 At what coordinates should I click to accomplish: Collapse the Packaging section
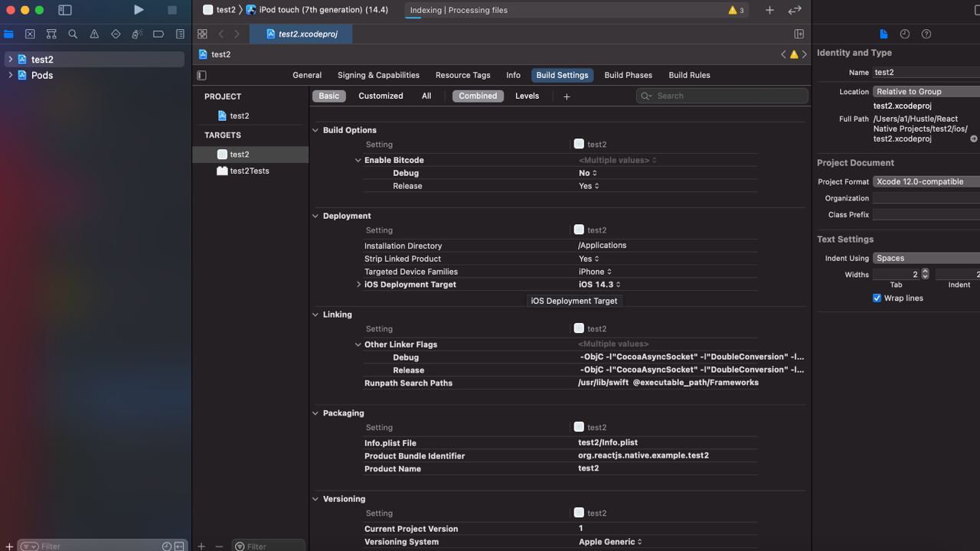pos(315,413)
